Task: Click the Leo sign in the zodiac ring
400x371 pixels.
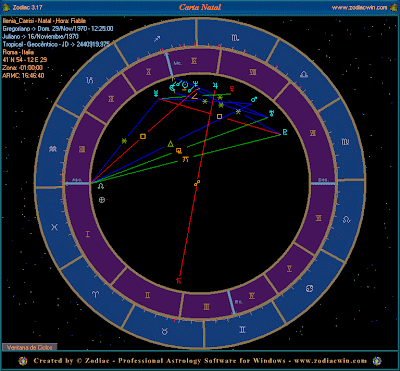Action: coord(347,219)
